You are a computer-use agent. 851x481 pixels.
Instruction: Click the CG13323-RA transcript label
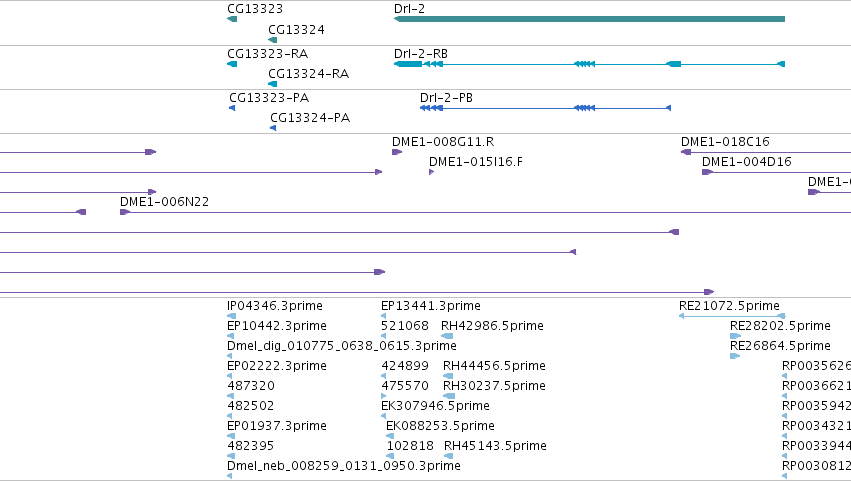pyautogui.click(x=268, y=54)
